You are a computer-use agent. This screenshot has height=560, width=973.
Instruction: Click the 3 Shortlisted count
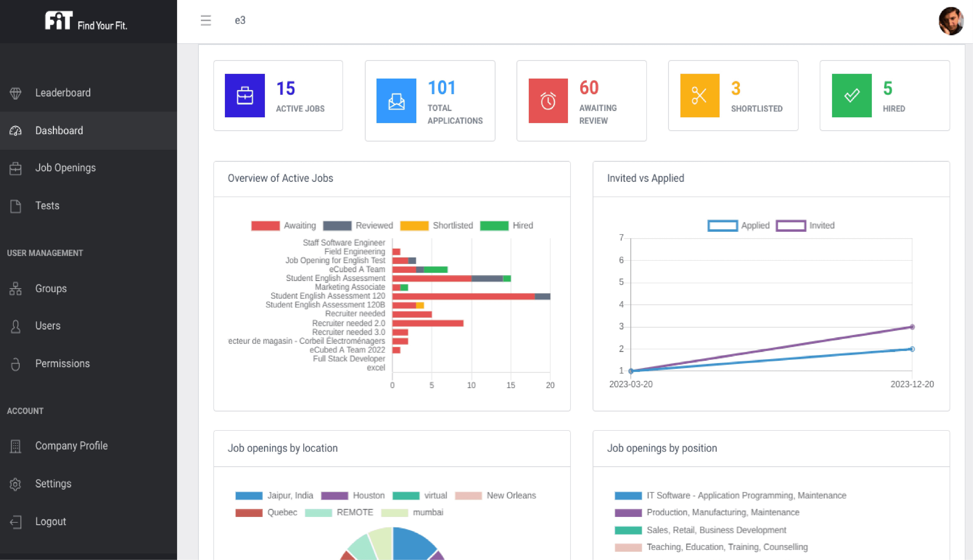click(x=736, y=88)
